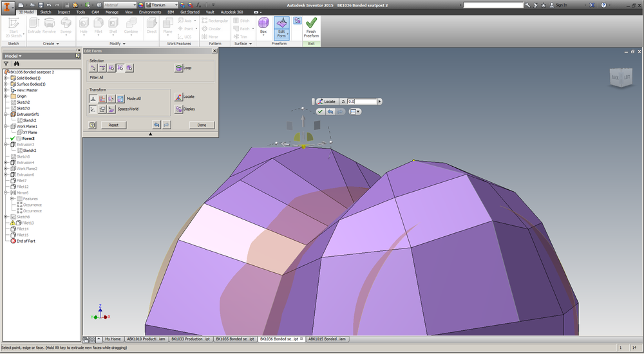Click the Loop selection icon

point(178,68)
